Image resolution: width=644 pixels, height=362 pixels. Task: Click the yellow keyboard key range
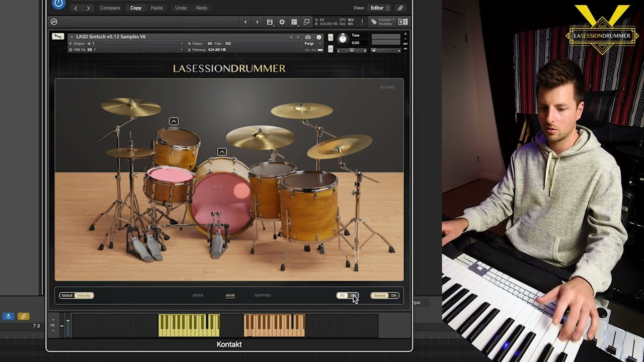[189, 325]
